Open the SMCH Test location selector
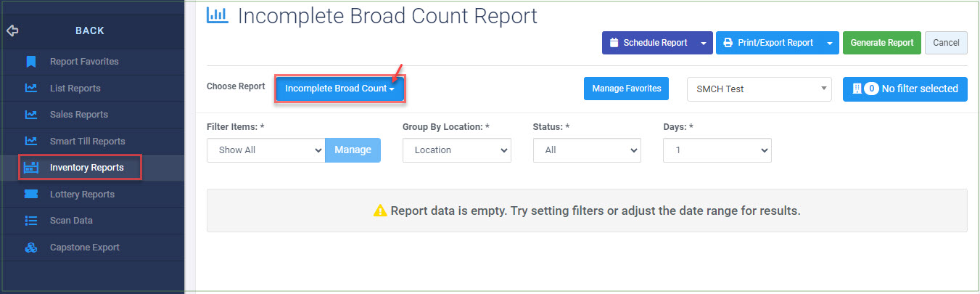This screenshot has height=294, width=980. coord(759,89)
